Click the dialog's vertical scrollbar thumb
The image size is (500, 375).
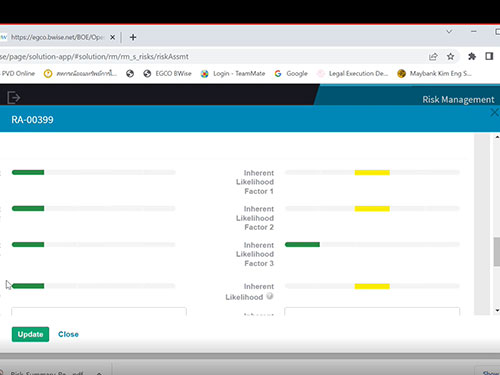(497, 252)
